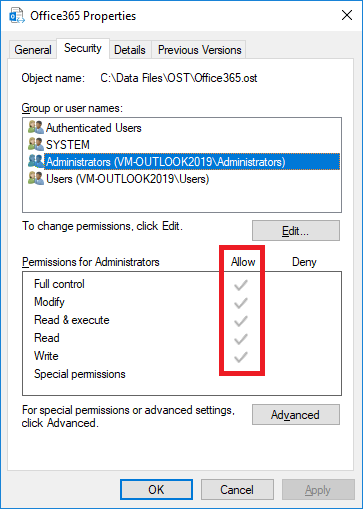Open the Previous Versions tab
Image resolution: width=363 pixels, height=509 pixels.
pos(199,50)
